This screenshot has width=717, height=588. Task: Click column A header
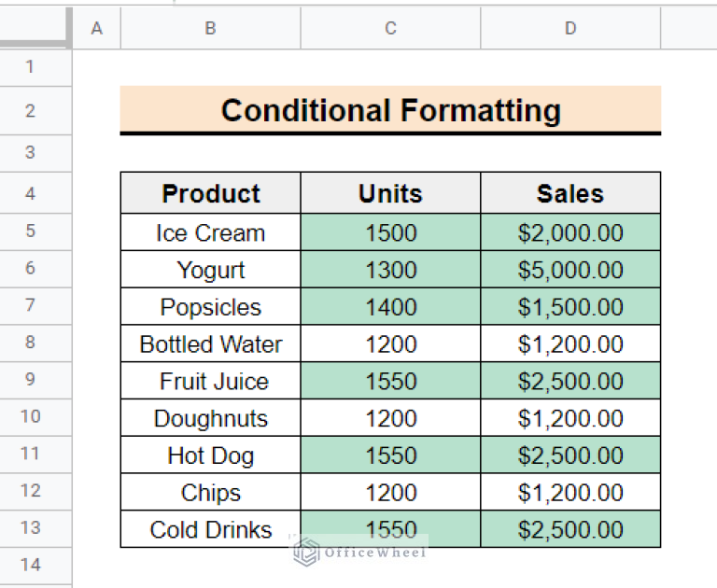pos(96,29)
